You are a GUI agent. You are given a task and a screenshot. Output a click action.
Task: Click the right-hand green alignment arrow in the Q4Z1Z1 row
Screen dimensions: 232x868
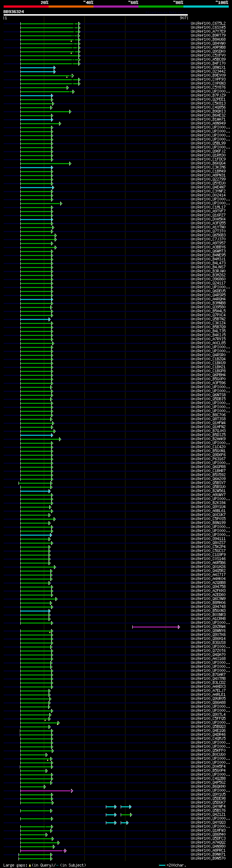point(126,815)
